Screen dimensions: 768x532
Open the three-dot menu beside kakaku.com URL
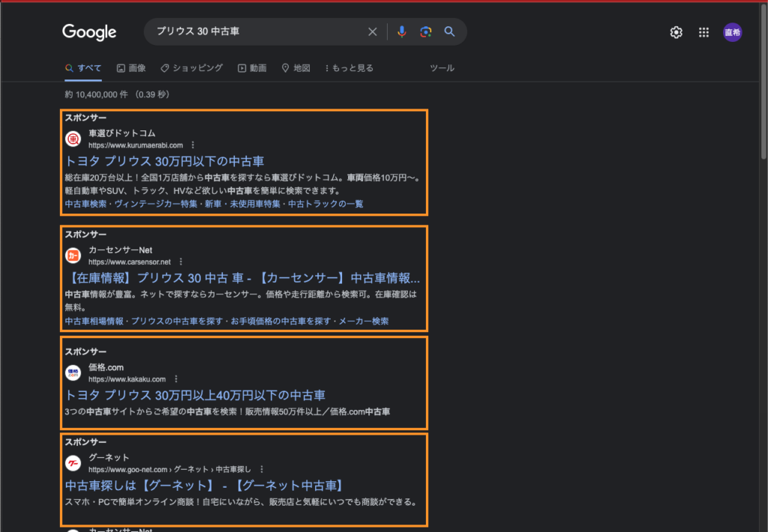pos(175,379)
